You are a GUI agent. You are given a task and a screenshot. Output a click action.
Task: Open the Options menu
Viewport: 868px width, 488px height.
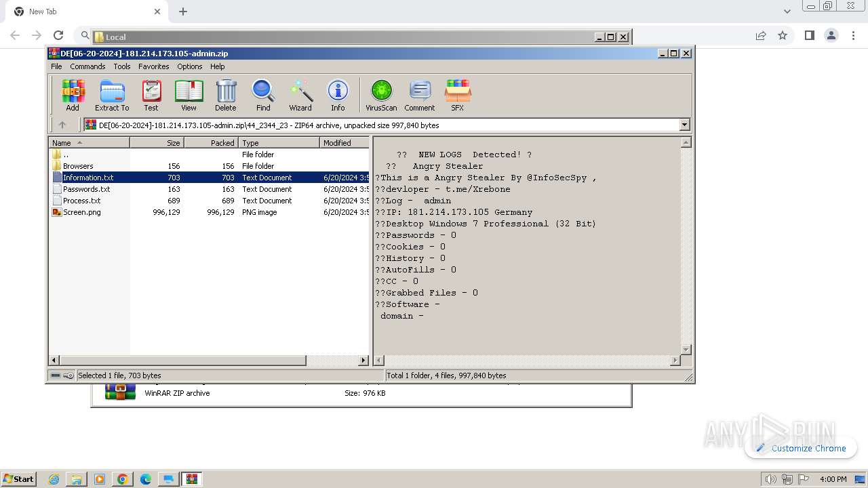click(190, 66)
